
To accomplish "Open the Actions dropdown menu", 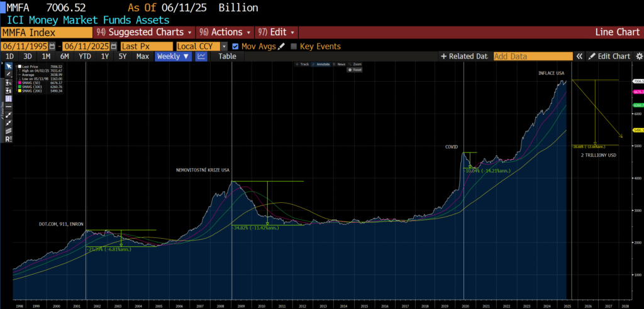I will click(x=225, y=33).
